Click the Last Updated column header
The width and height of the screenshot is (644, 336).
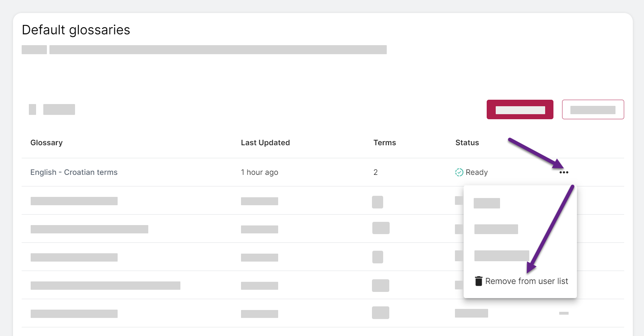tap(265, 143)
